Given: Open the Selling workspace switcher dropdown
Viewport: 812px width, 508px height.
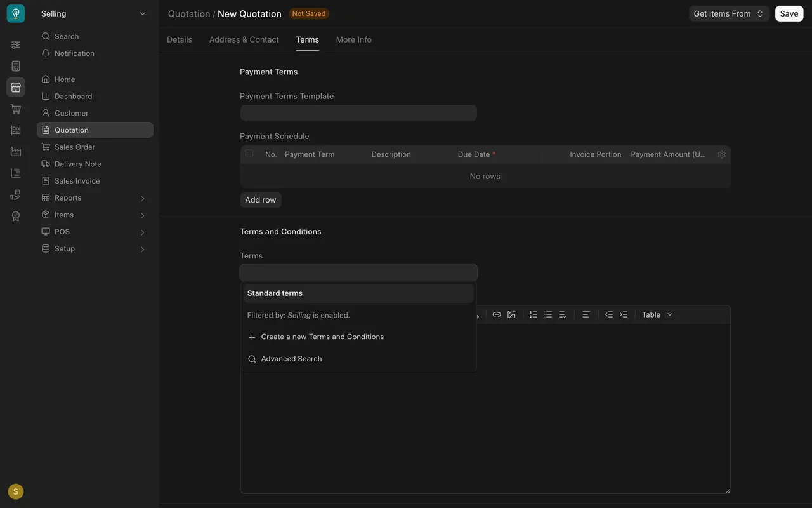Looking at the screenshot, I should (94, 13).
